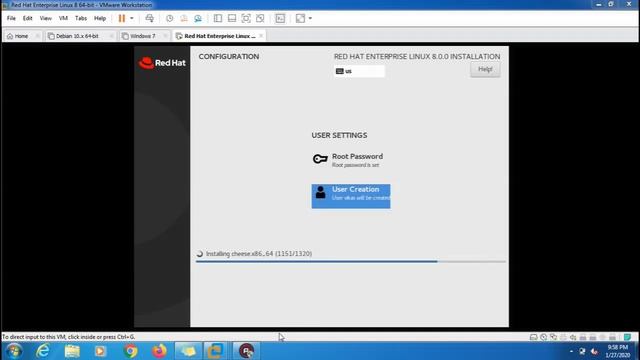Open the Edit menu
640x360 pixels.
coord(27,18)
